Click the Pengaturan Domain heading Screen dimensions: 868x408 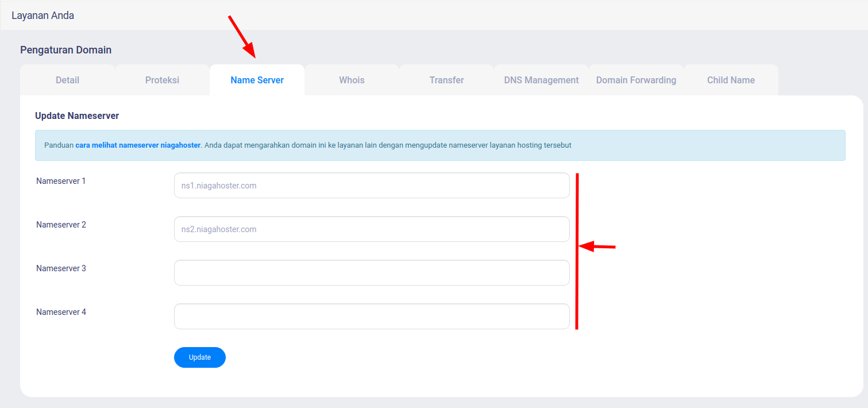point(65,50)
